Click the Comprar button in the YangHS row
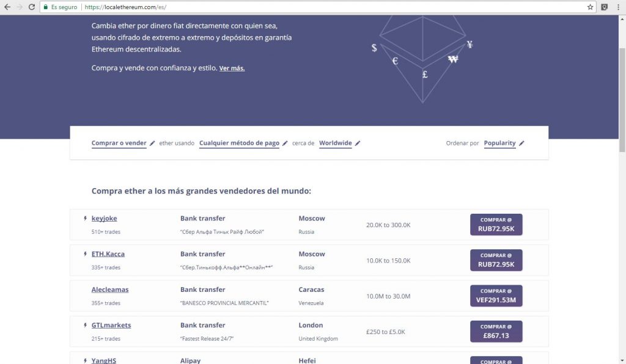Viewport: 626px width, 364px height. click(496, 360)
